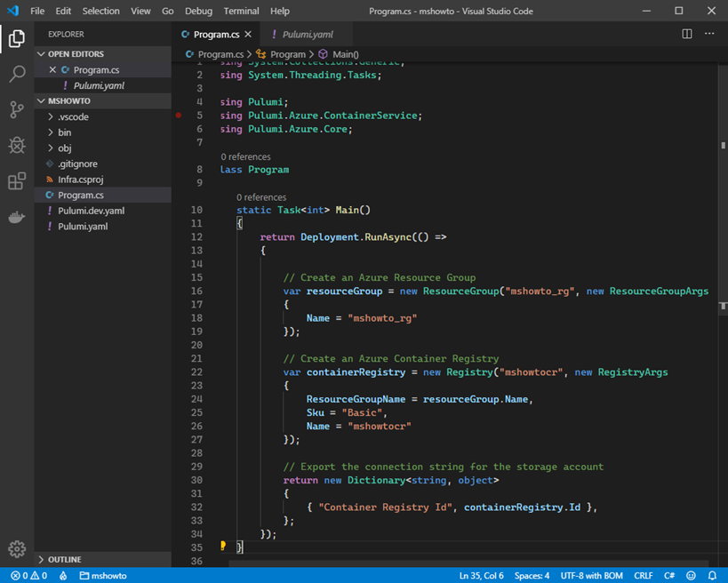
Task: Open the Docker whale icon view
Action: [17, 217]
